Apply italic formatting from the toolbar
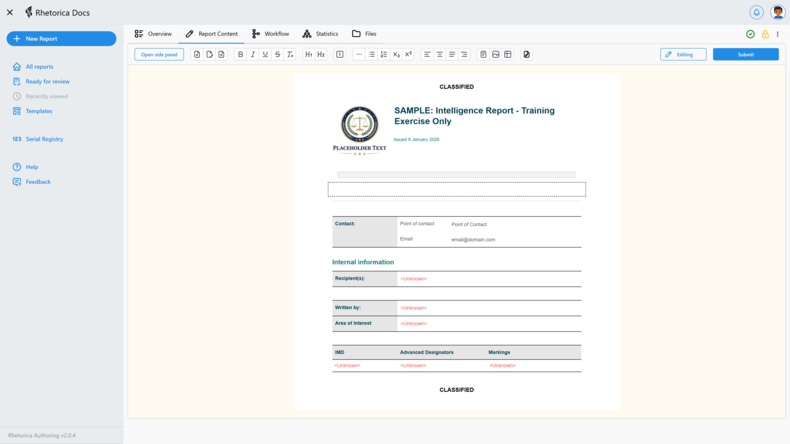790x444 pixels. pyautogui.click(x=253, y=54)
